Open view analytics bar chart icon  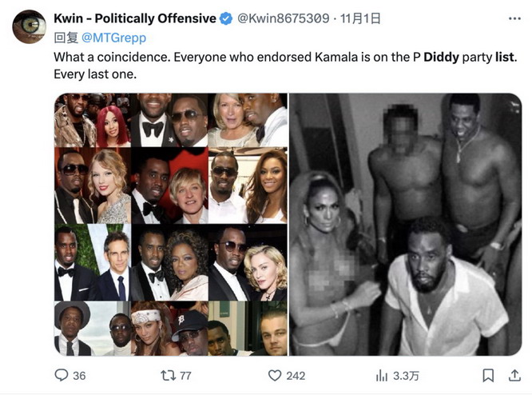click(x=382, y=375)
